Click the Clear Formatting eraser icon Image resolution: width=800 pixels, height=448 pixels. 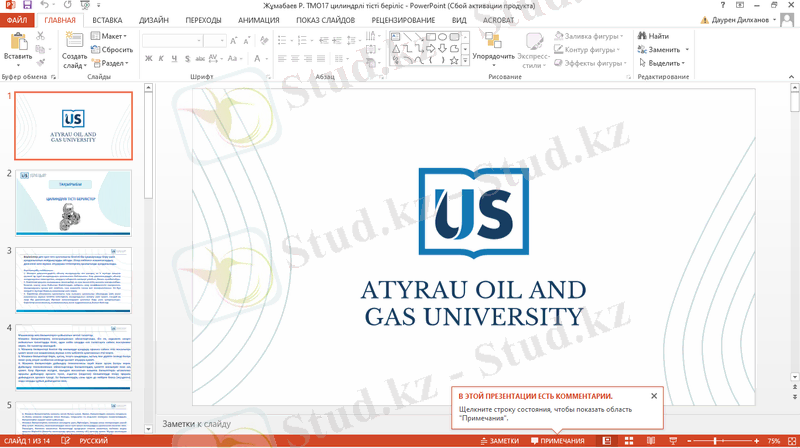pyautogui.click(x=264, y=41)
